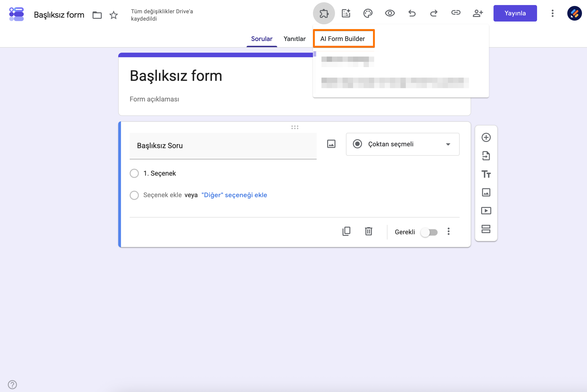Click "Diğer" seçeneği ekle link
The image size is (587, 392).
tap(234, 195)
